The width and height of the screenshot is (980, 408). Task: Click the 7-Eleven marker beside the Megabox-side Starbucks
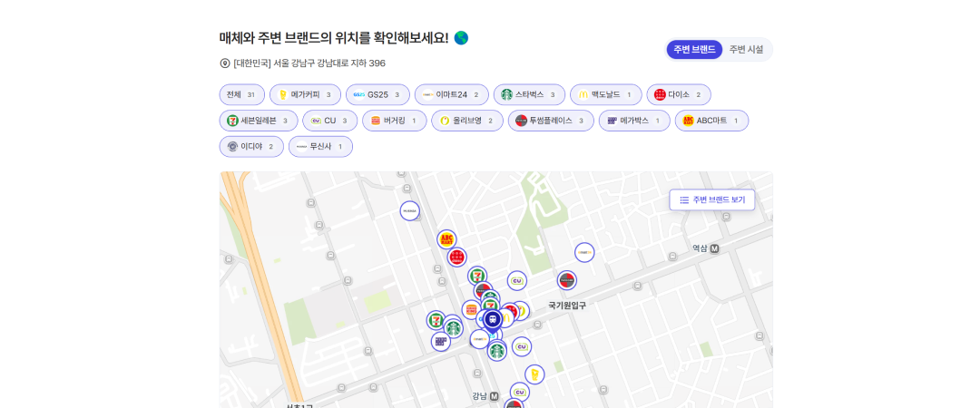click(x=436, y=321)
